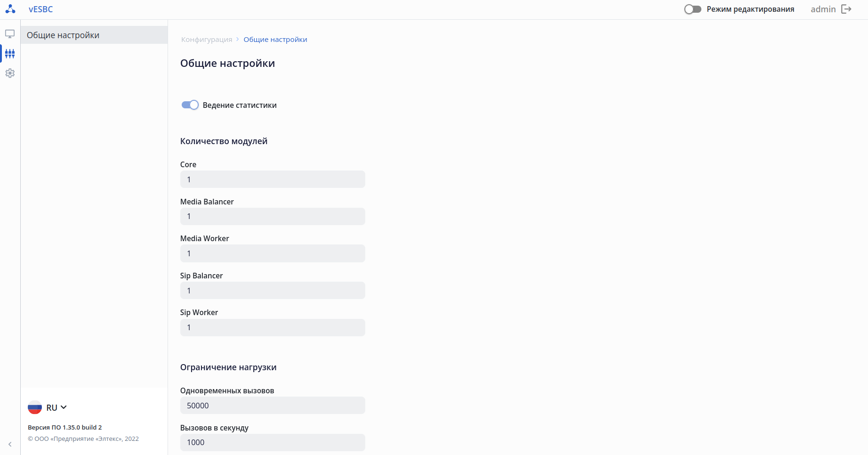Click the vESBC title link
868x455 pixels.
[40, 9]
